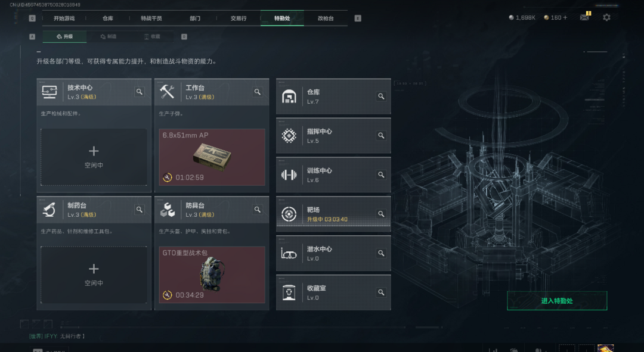Select the 6.8x51mm AP ammo production card
The height and width of the screenshot is (352, 644).
(x=212, y=157)
